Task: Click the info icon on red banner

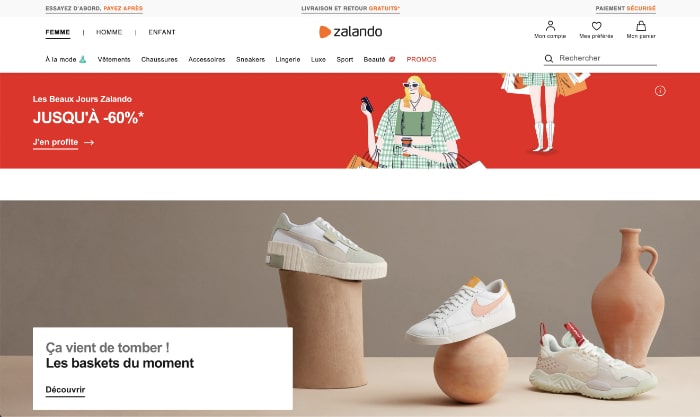Action: pyautogui.click(x=660, y=91)
